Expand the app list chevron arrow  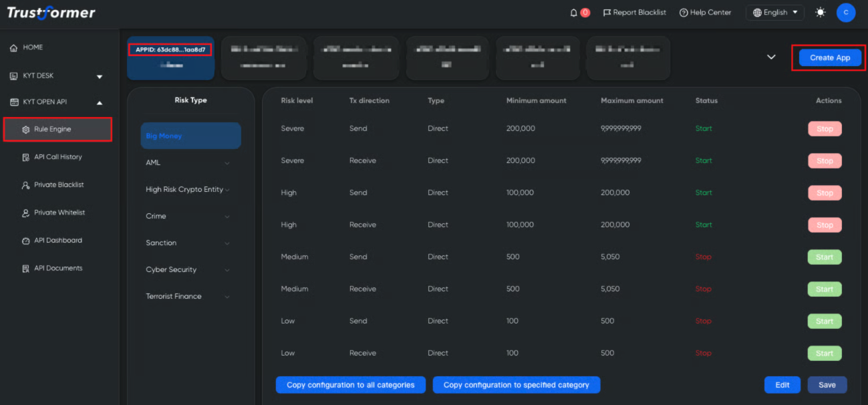[771, 57]
